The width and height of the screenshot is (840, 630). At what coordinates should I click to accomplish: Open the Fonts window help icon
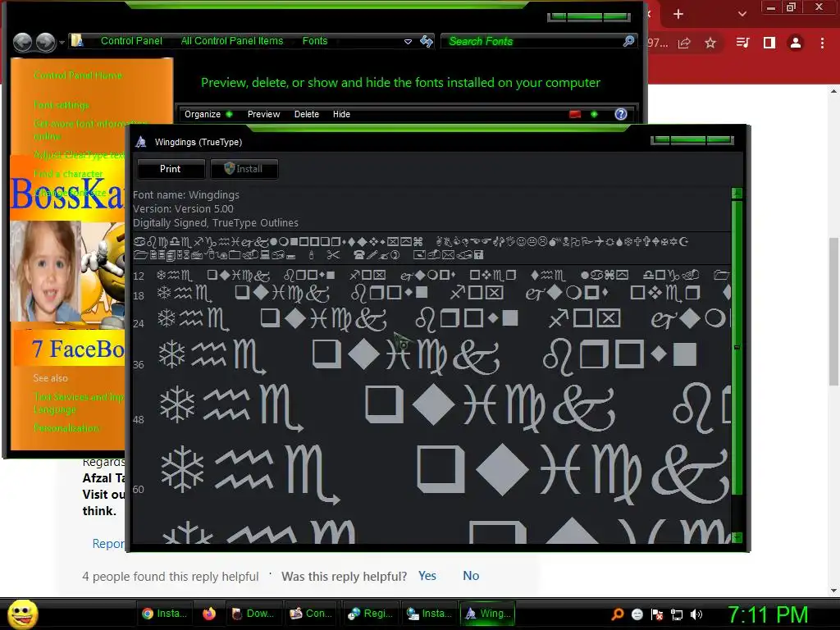tap(620, 114)
